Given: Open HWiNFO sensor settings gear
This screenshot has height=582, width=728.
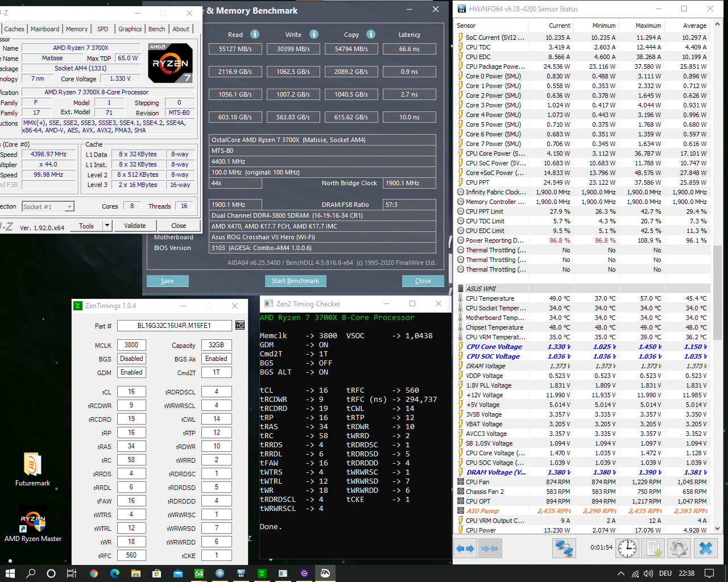Looking at the screenshot, I should (x=679, y=548).
